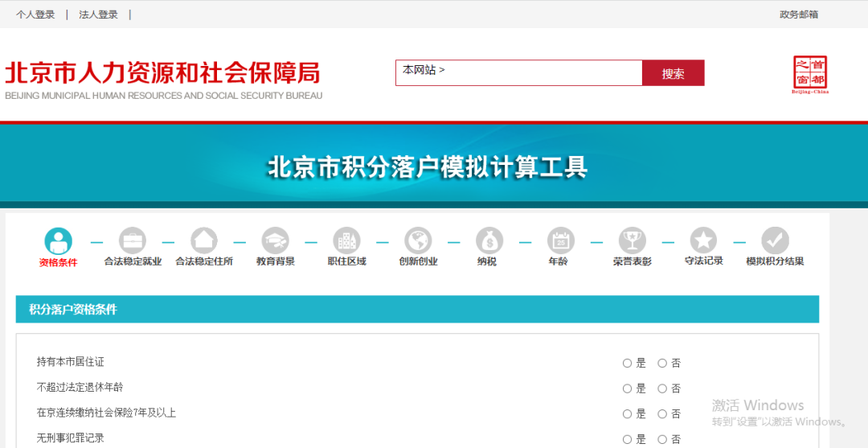
Task: Click the 合法稳定就业 briefcase step icon
Action: pyautogui.click(x=133, y=240)
